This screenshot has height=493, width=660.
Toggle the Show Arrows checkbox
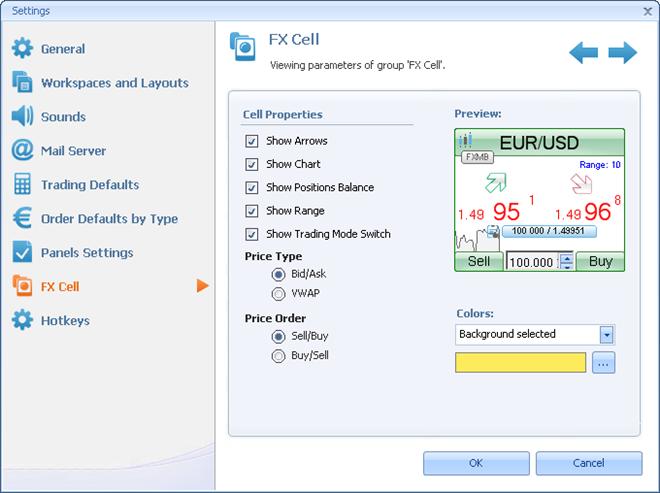[252, 141]
